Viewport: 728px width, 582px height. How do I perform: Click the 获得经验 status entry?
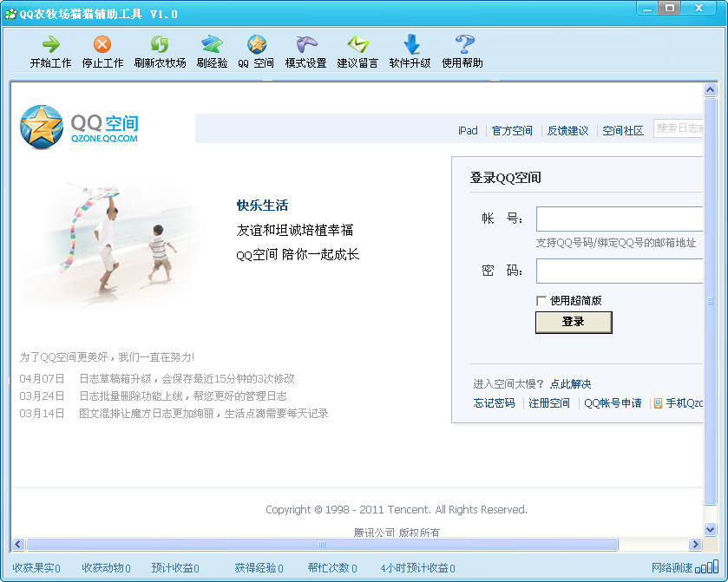259,567
